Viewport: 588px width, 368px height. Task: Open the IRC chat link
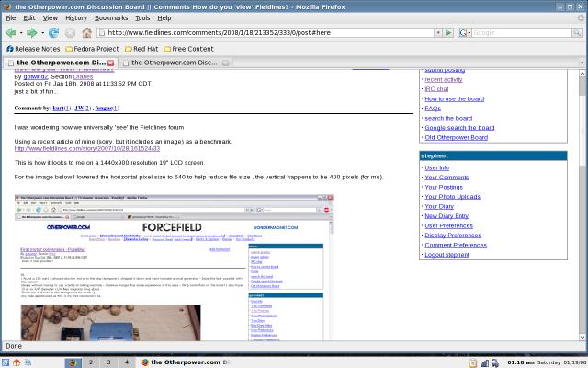(x=436, y=89)
